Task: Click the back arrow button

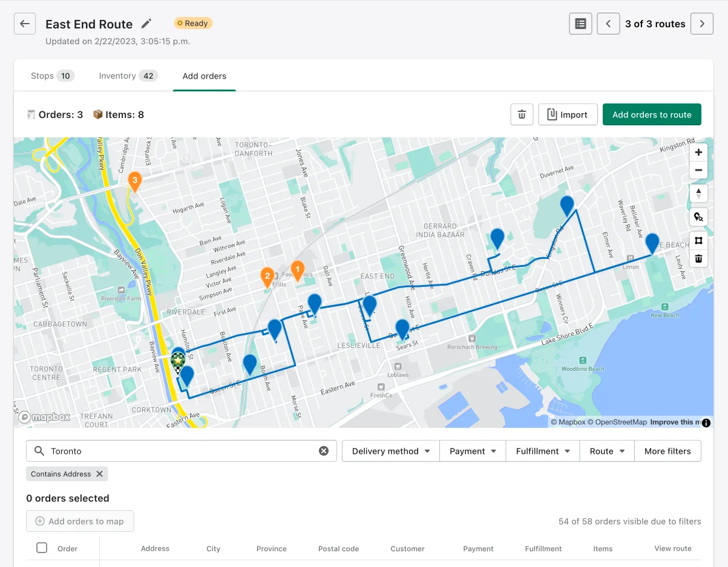Action: pyautogui.click(x=25, y=24)
